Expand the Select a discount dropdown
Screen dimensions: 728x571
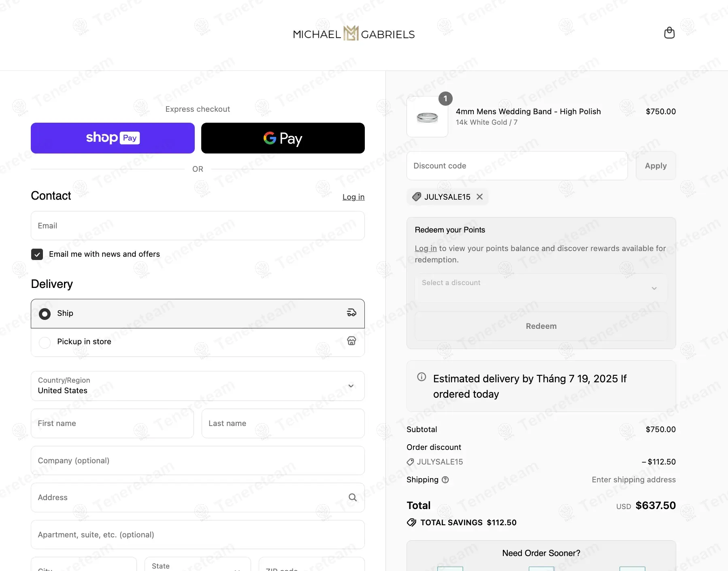541,288
